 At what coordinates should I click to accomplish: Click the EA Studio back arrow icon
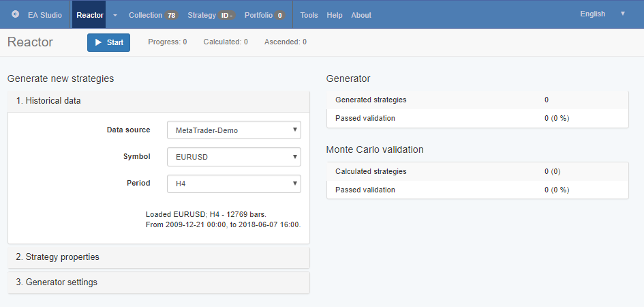click(16, 14)
